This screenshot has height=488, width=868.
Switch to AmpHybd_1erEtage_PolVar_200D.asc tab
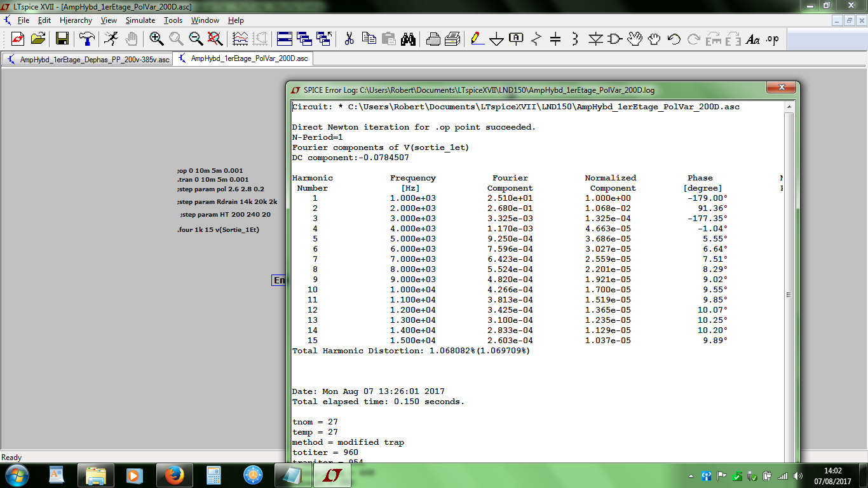[243, 58]
